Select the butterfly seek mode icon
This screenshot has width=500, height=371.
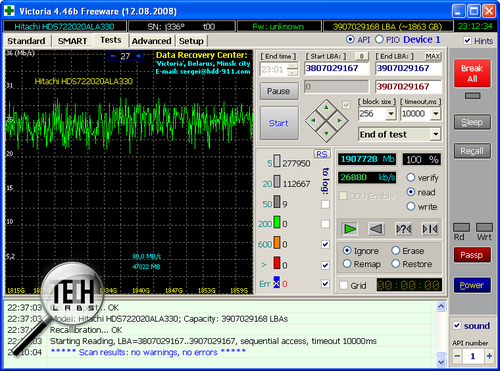430,229
